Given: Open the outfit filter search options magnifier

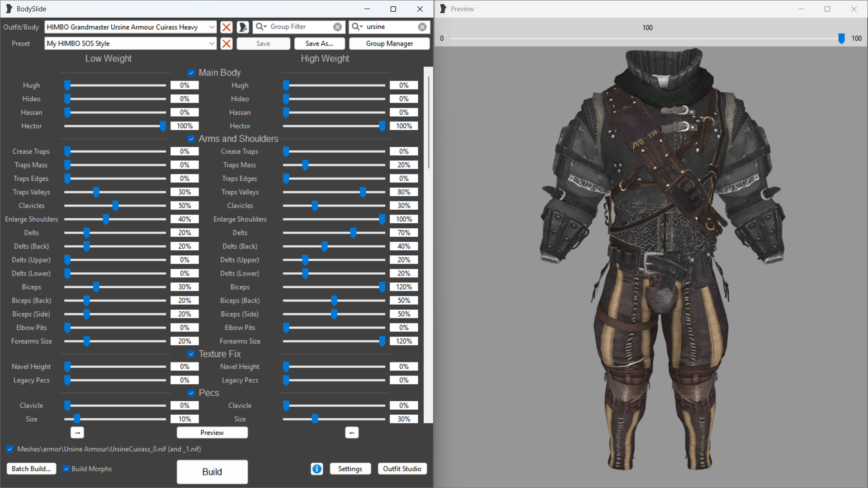Looking at the screenshot, I should [x=357, y=27].
